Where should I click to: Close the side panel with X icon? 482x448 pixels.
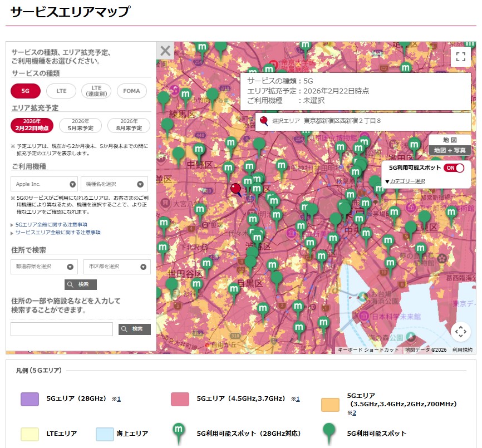[x=165, y=51]
